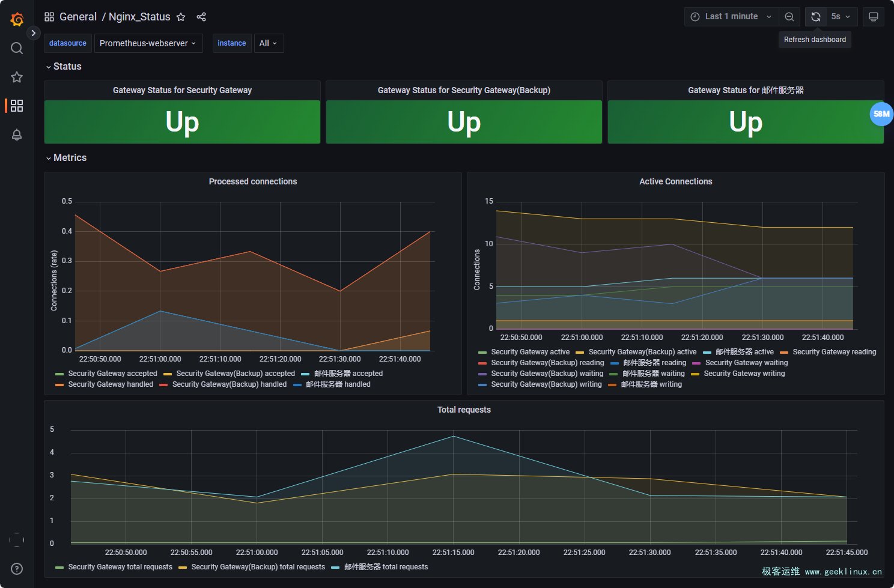Open the user profile avatar in the sidebar

click(17, 540)
